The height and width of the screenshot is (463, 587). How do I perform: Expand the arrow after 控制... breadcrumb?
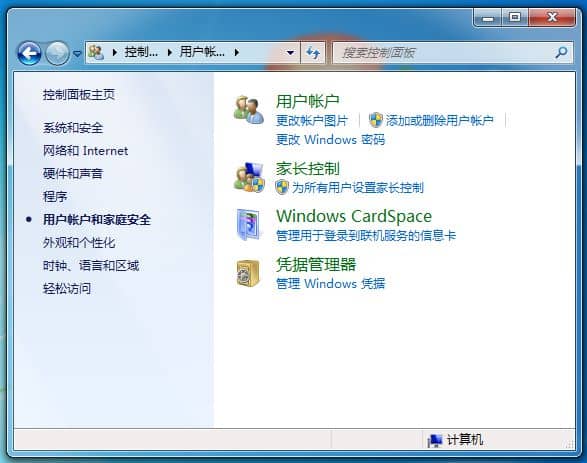170,52
